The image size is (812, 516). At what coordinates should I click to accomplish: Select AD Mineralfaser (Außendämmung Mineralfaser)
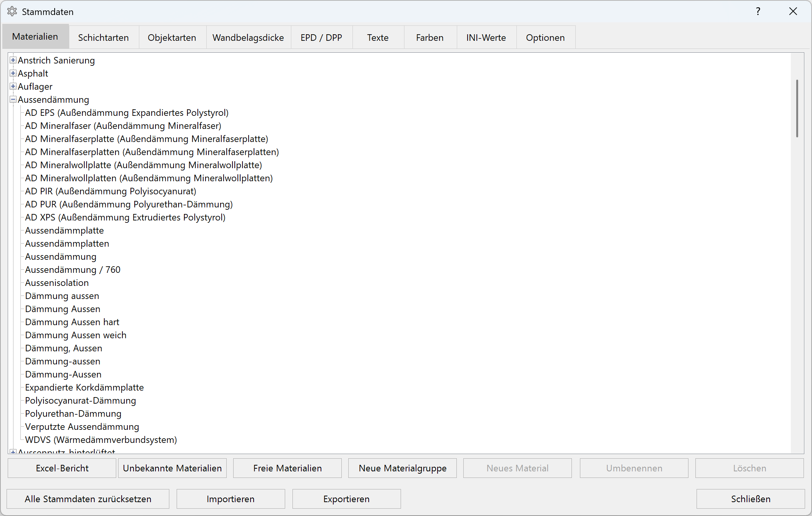pos(123,126)
